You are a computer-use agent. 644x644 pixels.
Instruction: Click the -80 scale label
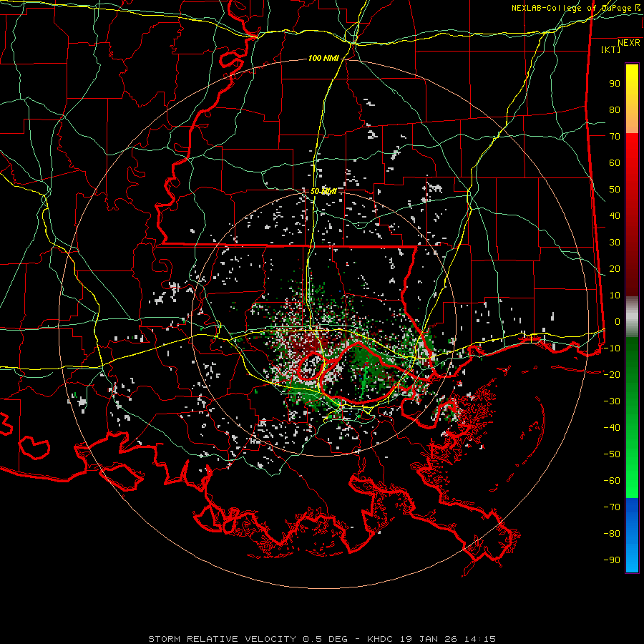point(612,534)
